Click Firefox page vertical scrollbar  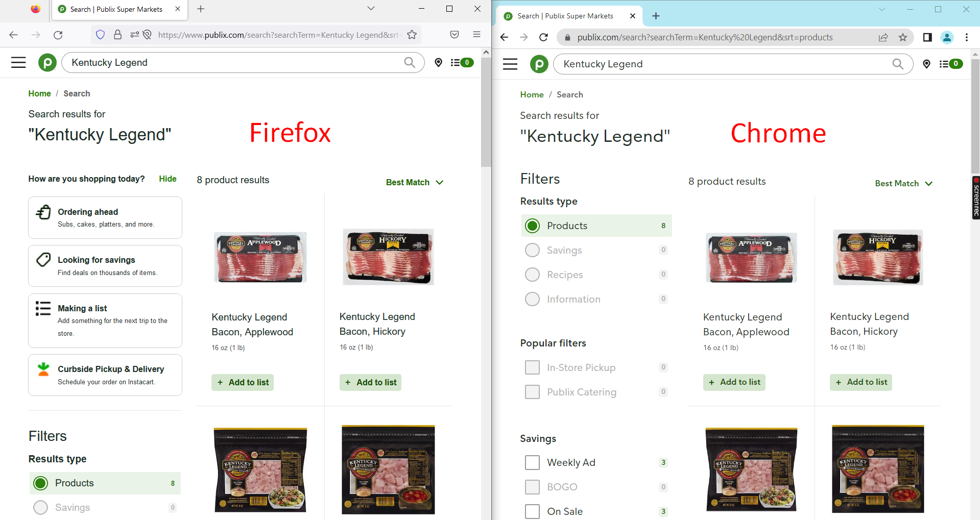tap(486, 112)
